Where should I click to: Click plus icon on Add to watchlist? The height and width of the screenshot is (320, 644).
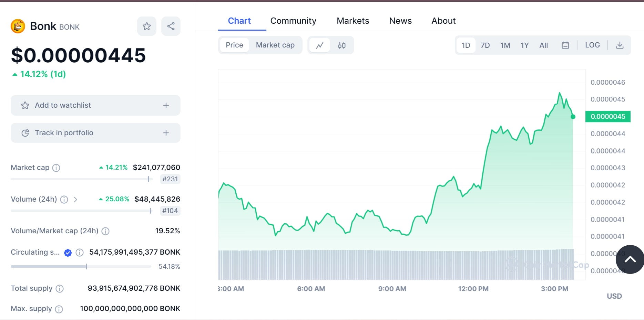[x=166, y=105]
